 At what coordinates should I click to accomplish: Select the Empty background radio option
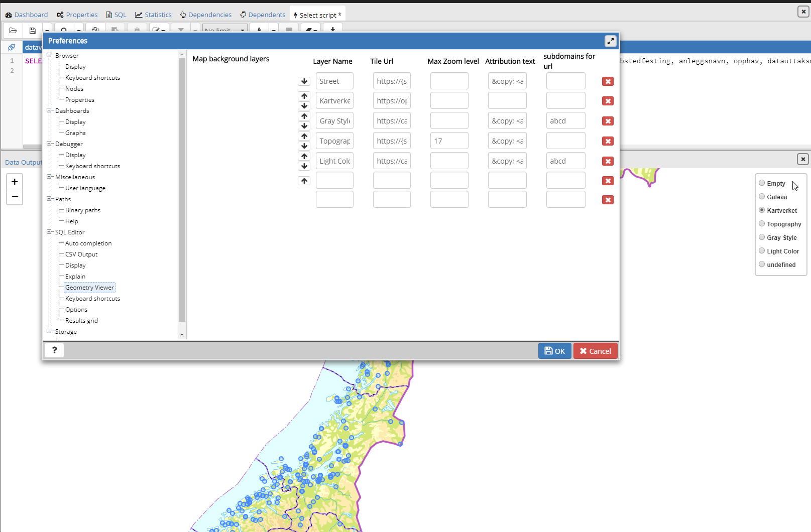[x=762, y=183]
